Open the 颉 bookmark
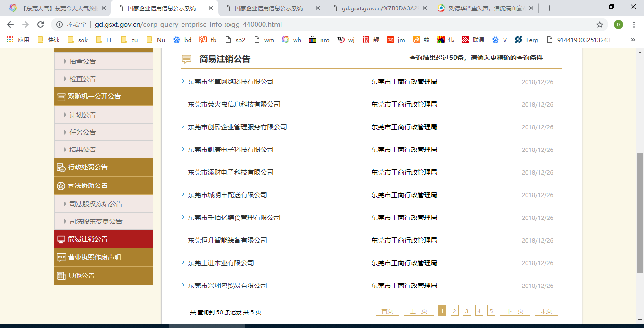 371,40
